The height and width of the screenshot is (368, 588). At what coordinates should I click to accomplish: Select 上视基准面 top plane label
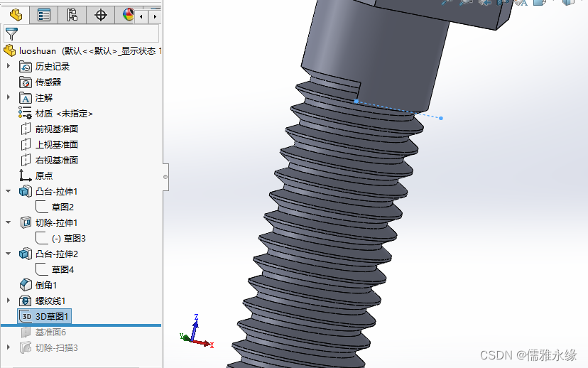pyautogui.click(x=57, y=144)
